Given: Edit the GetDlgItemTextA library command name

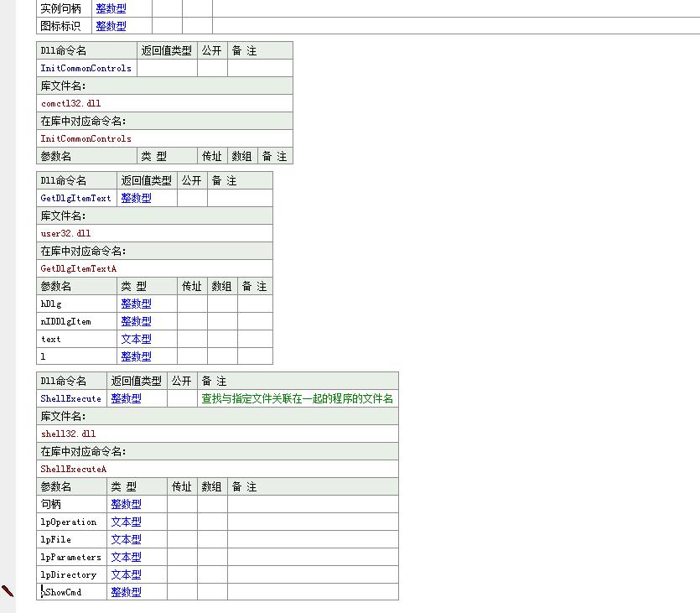Looking at the screenshot, I should click(79, 268).
